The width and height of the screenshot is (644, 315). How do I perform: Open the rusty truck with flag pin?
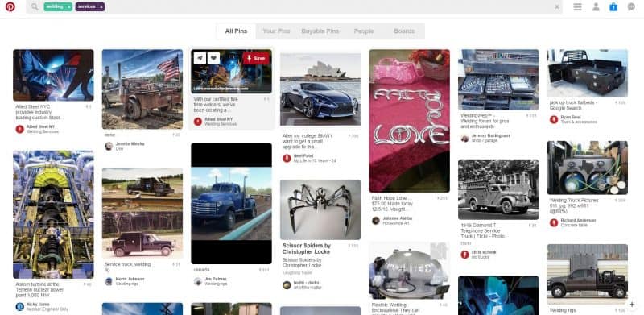click(x=142, y=89)
